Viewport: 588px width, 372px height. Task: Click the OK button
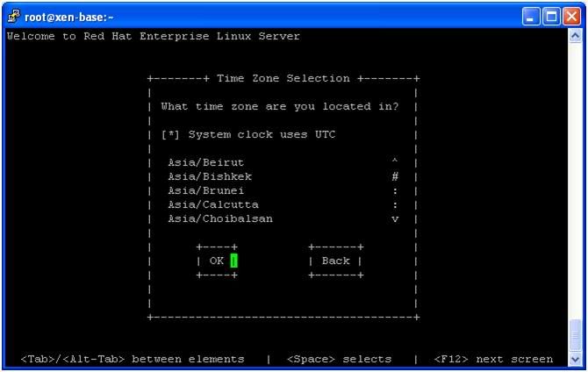pyautogui.click(x=217, y=261)
